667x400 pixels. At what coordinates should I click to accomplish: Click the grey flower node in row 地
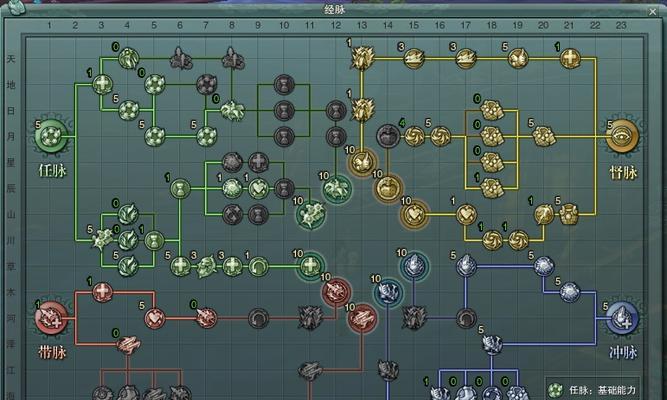pos(207,84)
